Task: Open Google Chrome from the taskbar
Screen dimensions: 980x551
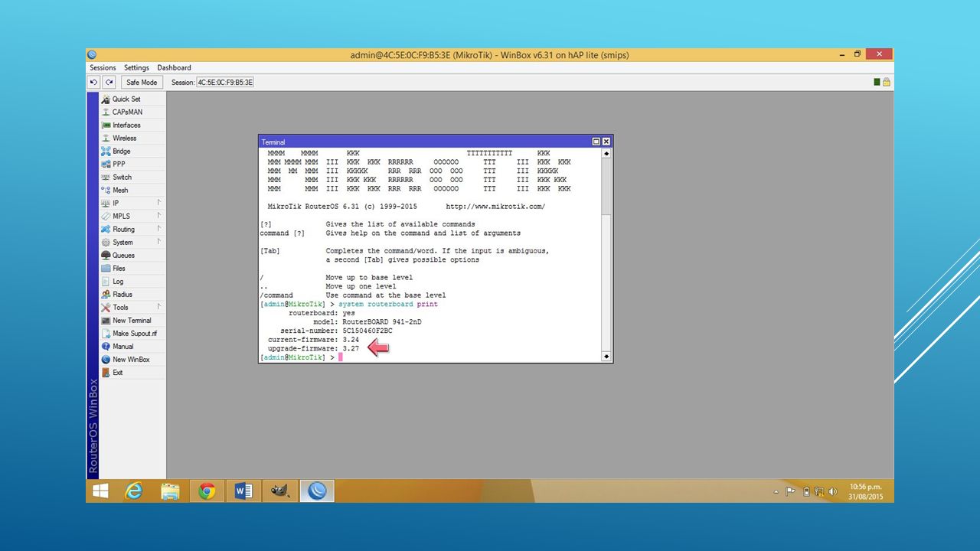Action: (207, 491)
